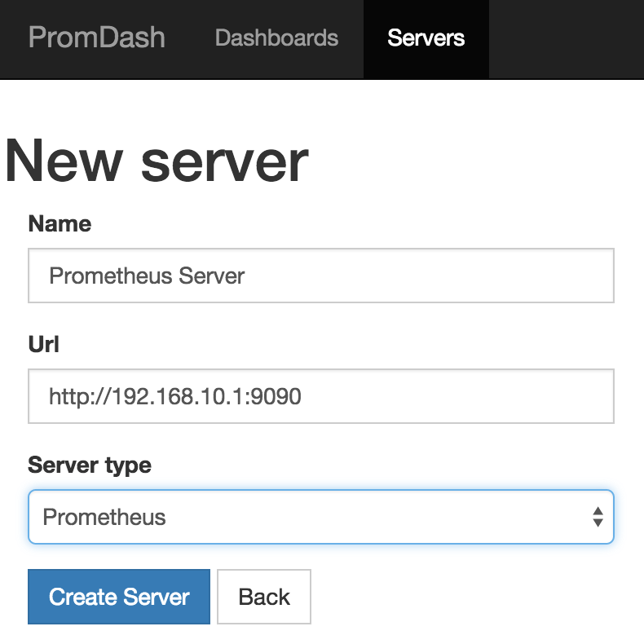Click the New server heading
Image resolution: width=644 pixels, height=644 pixels.
pyautogui.click(x=156, y=161)
